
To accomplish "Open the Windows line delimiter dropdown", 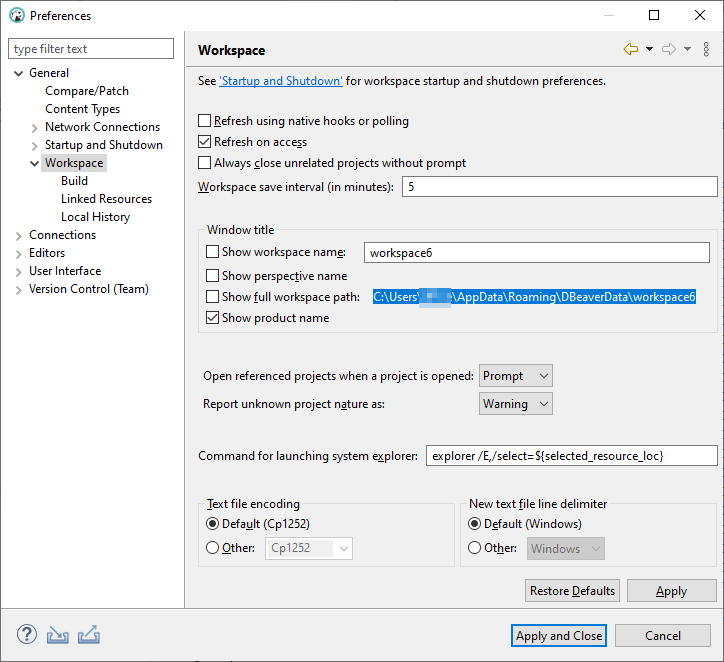I will click(x=566, y=548).
